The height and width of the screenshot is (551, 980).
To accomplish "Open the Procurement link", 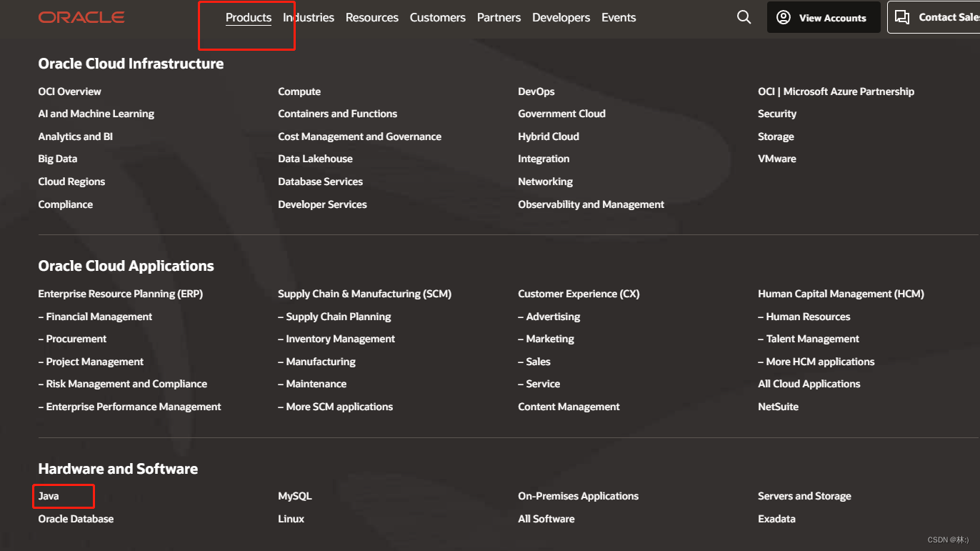I will click(x=72, y=339).
